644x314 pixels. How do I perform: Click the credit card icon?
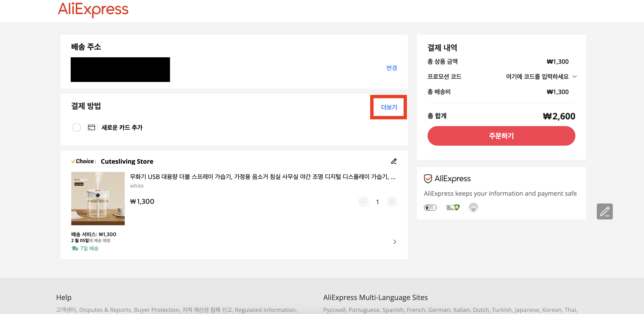(92, 128)
